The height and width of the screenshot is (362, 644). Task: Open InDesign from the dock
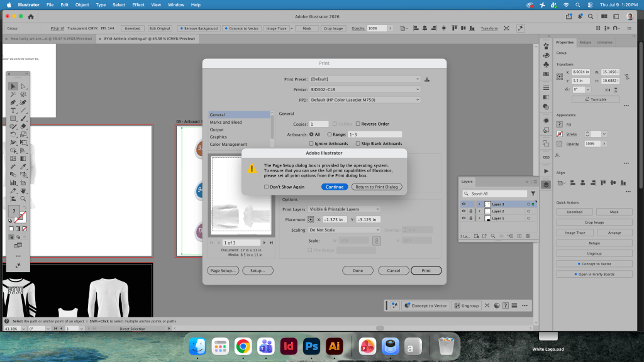click(289, 346)
